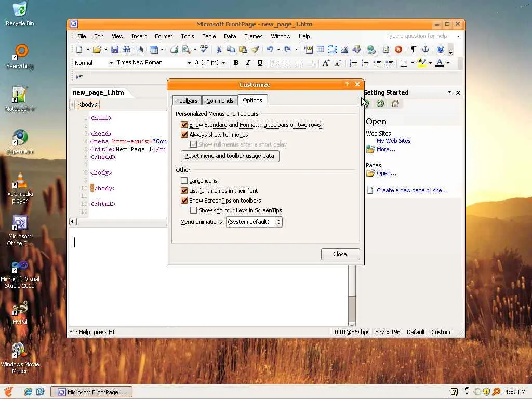Enable the Large icons checkbox
The image size is (532, 399).
184,180
